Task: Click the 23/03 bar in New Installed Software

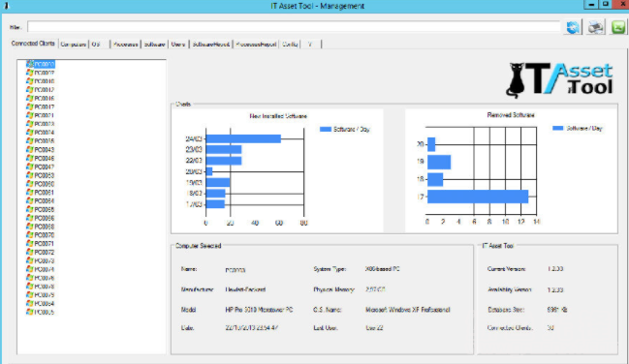Action: 224,149
